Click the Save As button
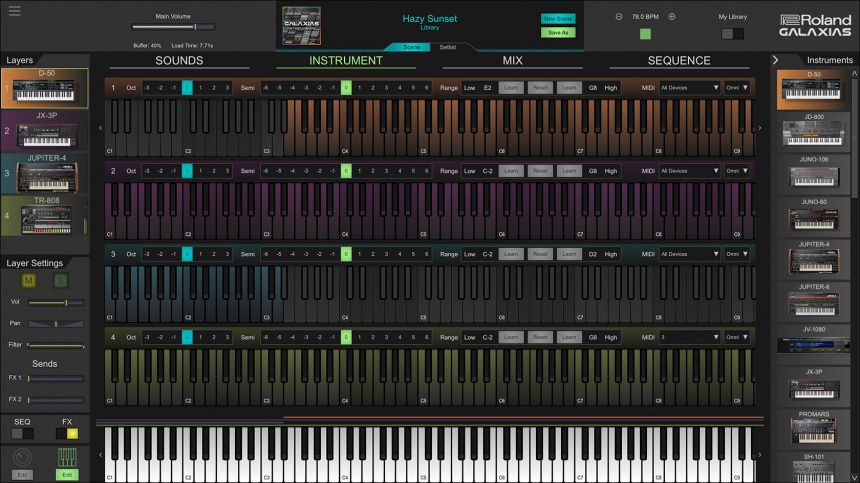 [x=558, y=33]
